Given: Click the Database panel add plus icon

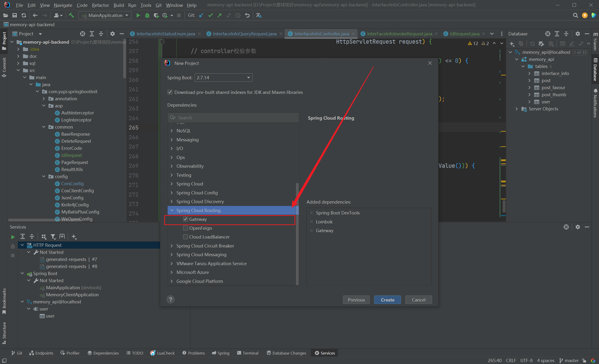Looking at the screenshot, I should coord(512,44).
